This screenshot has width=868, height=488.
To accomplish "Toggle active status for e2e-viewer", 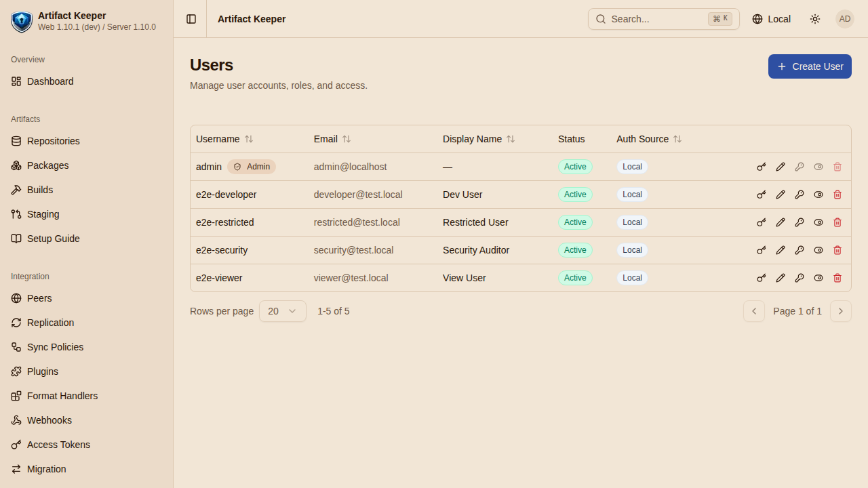I will 818,278.
